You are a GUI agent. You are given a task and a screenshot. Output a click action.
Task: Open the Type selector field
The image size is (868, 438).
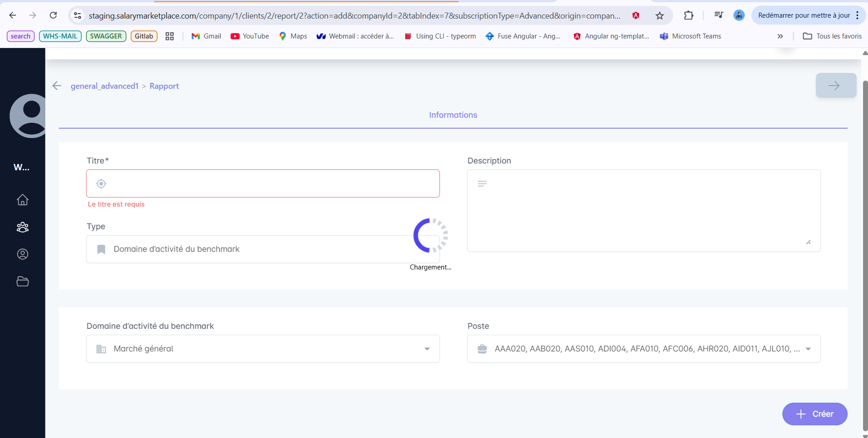254,249
